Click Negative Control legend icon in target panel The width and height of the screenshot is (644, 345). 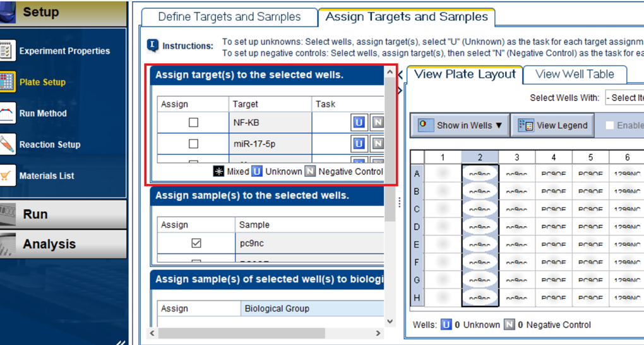point(310,171)
